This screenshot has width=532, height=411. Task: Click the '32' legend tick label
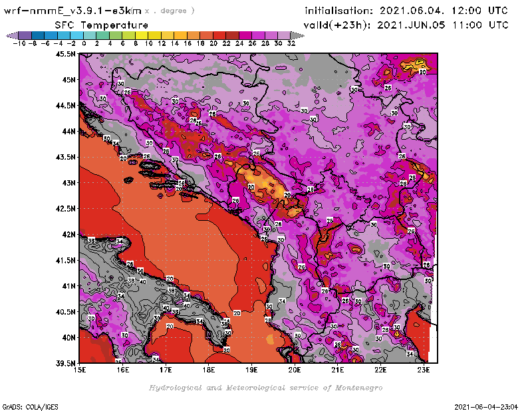pyautogui.click(x=291, y=43)
